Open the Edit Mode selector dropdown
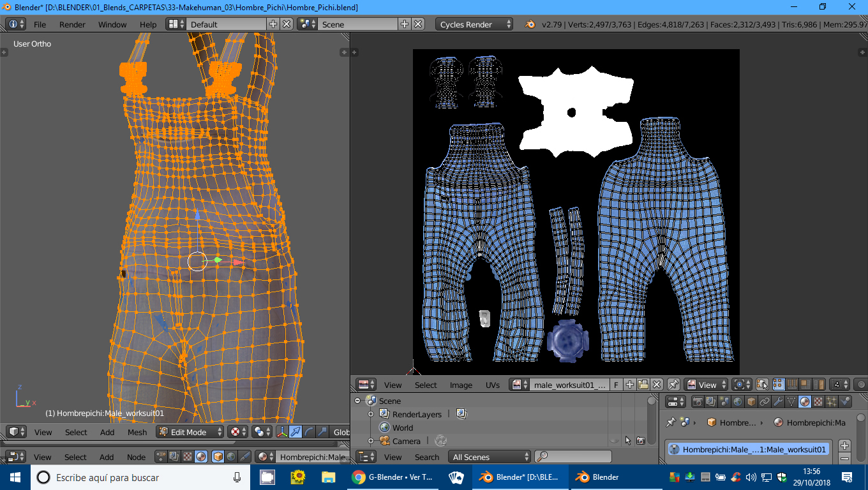Image resolution: width=868 pixels, height=490 pixels. click(x=190, y=432)
